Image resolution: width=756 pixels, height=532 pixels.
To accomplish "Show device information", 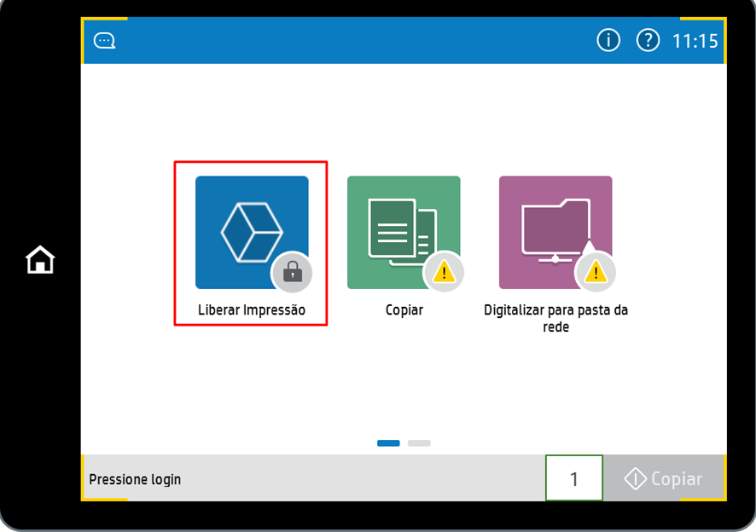I will pos(608,40).
